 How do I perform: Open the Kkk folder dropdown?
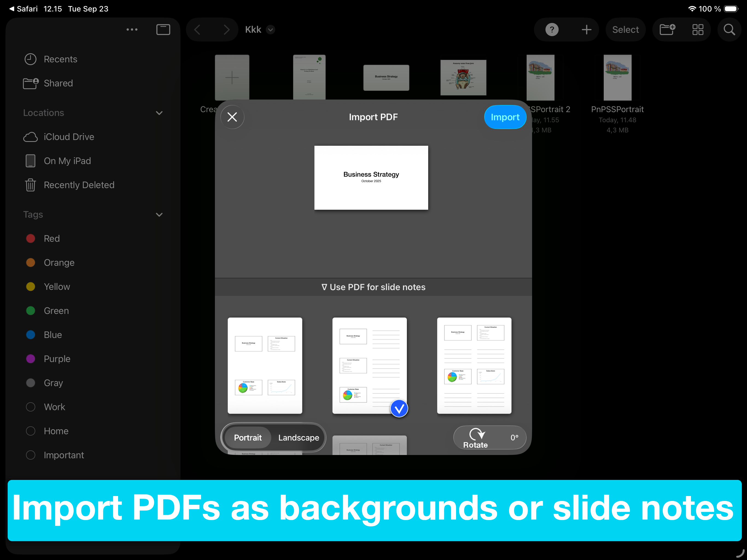point(270,30)
